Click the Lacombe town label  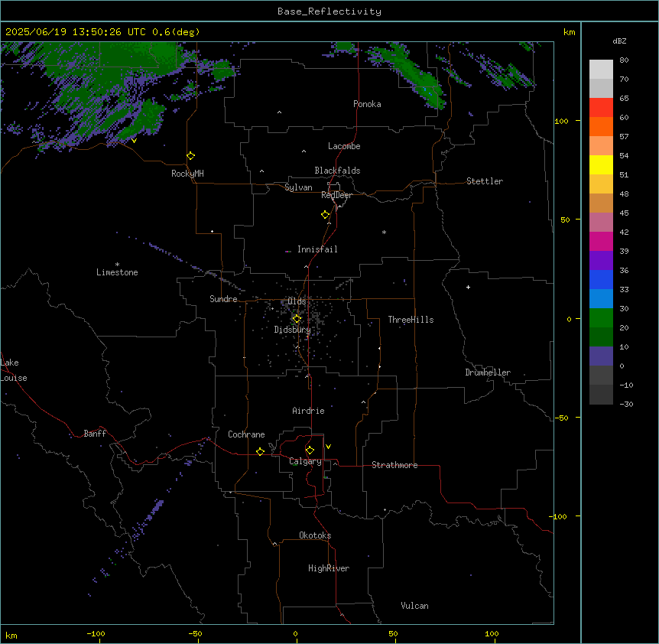344,146
